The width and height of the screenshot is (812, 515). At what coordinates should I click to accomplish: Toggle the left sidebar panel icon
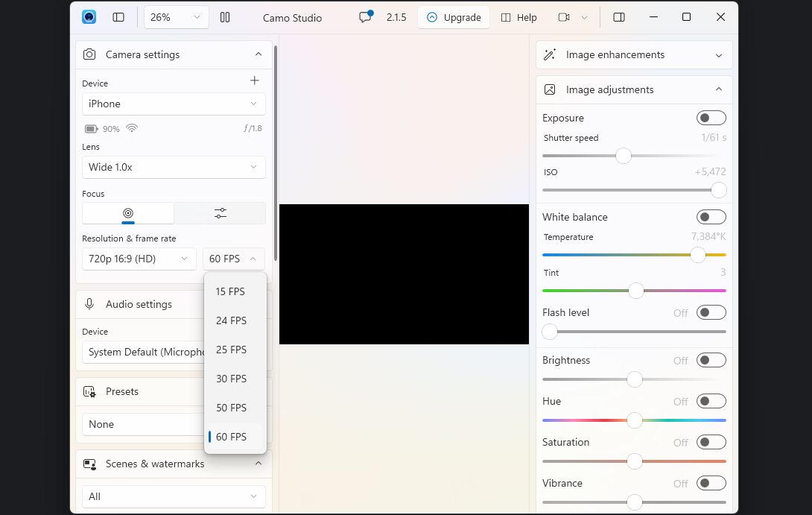coord(118,17)
